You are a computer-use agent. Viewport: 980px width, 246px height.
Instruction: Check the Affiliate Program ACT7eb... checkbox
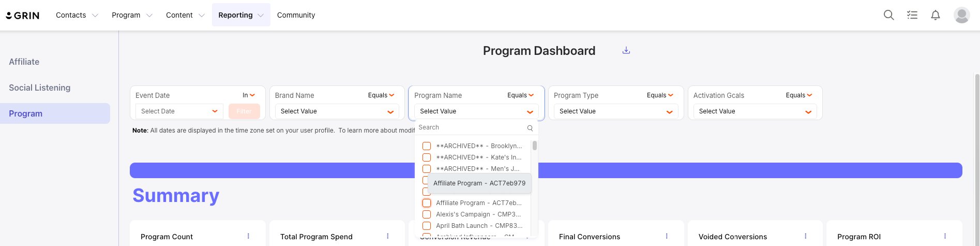[427, 203]
